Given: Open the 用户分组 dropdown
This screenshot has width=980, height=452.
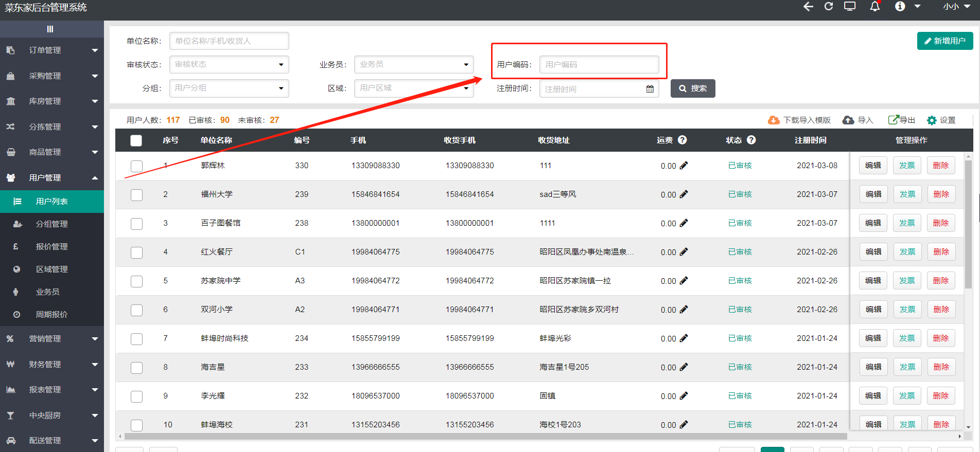Looking at the screenshot, I should [229, 88].
